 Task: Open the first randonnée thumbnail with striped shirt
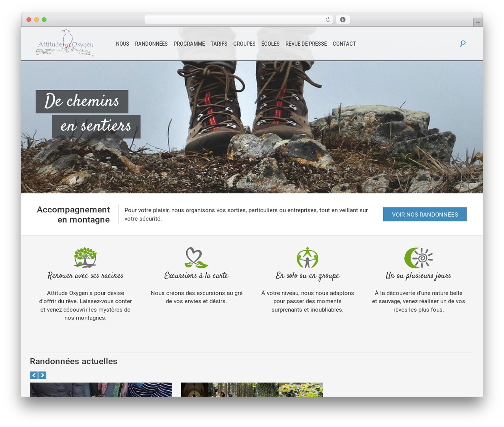pyautogui.click(x=101, y=390)
